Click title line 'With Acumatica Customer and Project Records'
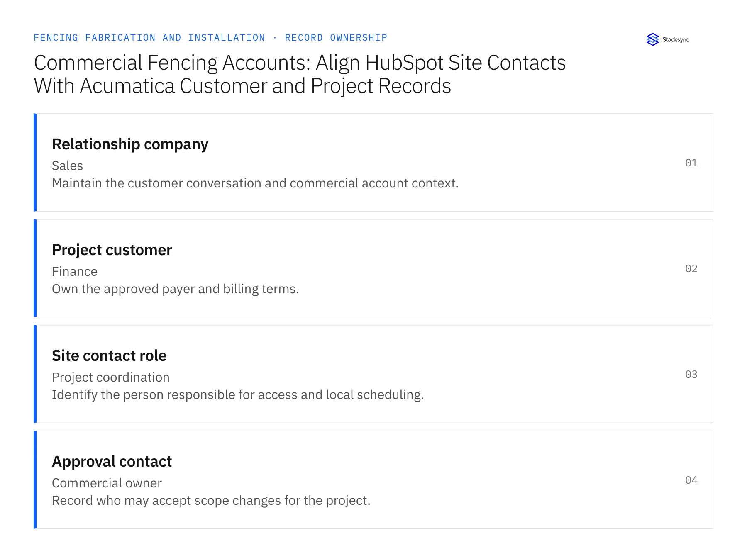Screen dimensions: 747x560 (242, 86)
